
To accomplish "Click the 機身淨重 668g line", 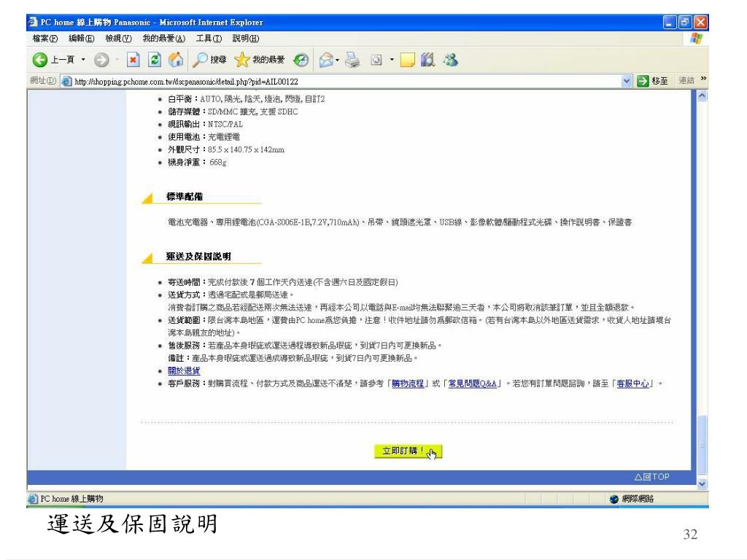I will pyautogui.click(x=197, y=163).
